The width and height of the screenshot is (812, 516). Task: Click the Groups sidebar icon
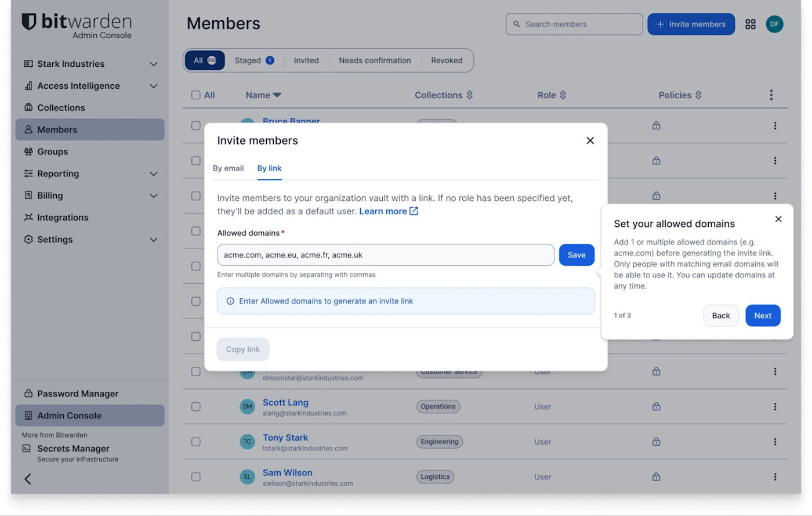(28, 151)
